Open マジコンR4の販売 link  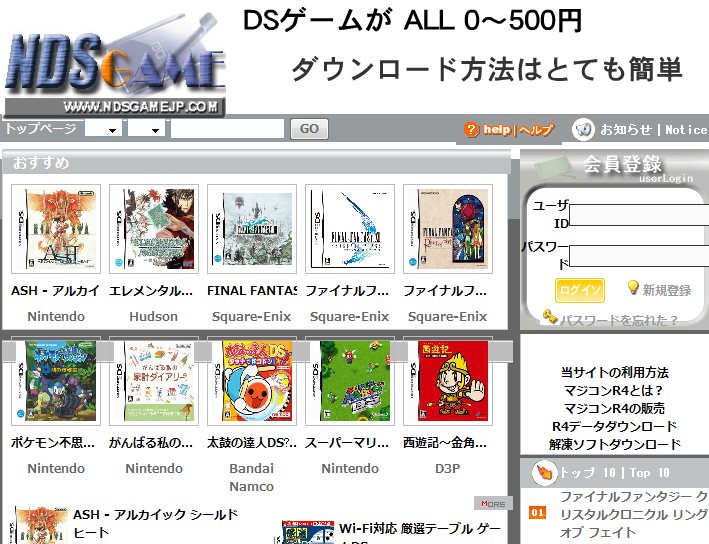[614, 408]
